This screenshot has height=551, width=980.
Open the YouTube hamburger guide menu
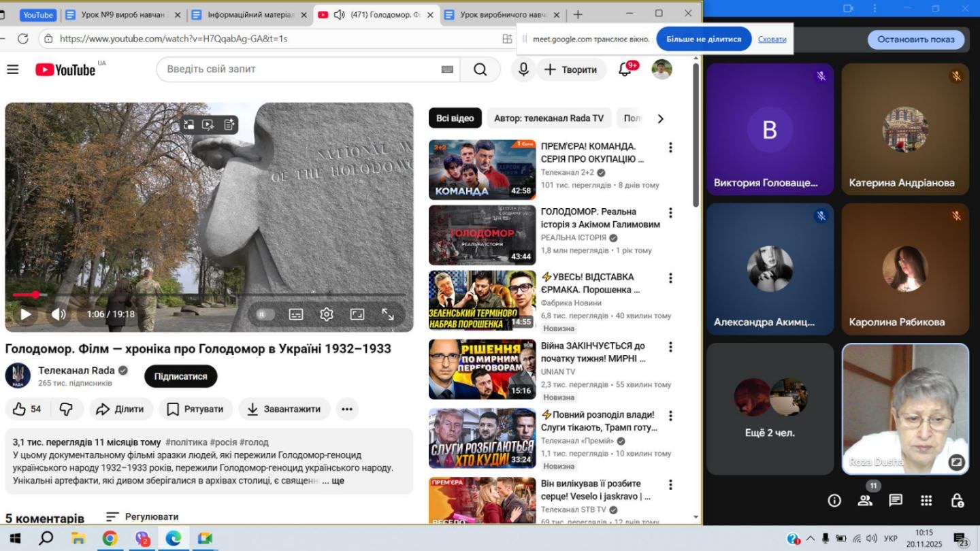click(x=12, y=69)
